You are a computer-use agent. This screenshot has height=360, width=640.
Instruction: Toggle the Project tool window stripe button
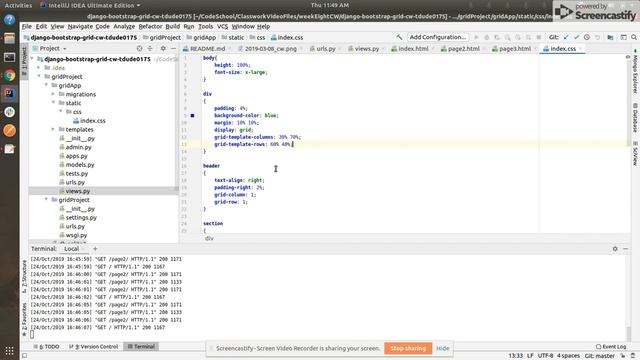pyautogui.click(x=24, y=62)
